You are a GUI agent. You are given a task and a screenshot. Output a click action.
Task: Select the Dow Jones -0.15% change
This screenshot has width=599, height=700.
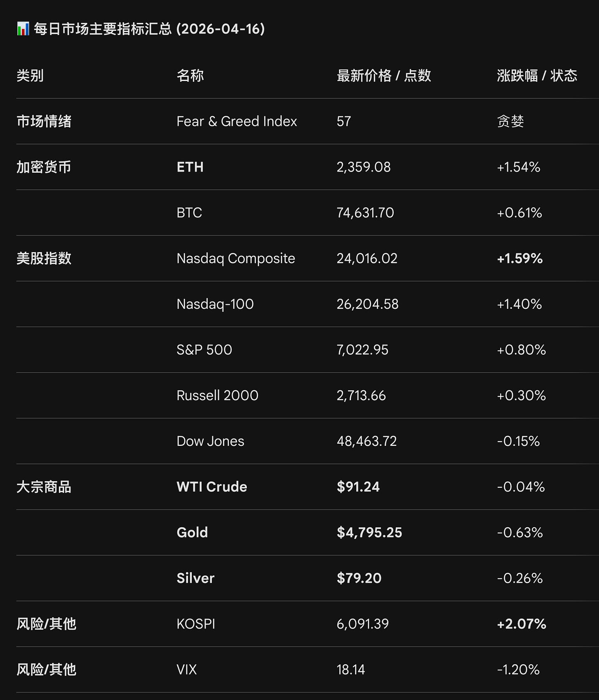(518, 441)
